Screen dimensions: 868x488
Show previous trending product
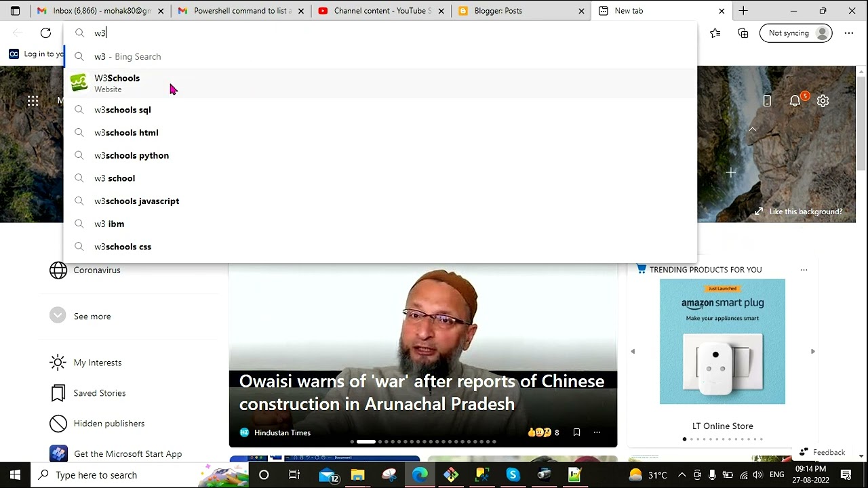click(633, 351)
